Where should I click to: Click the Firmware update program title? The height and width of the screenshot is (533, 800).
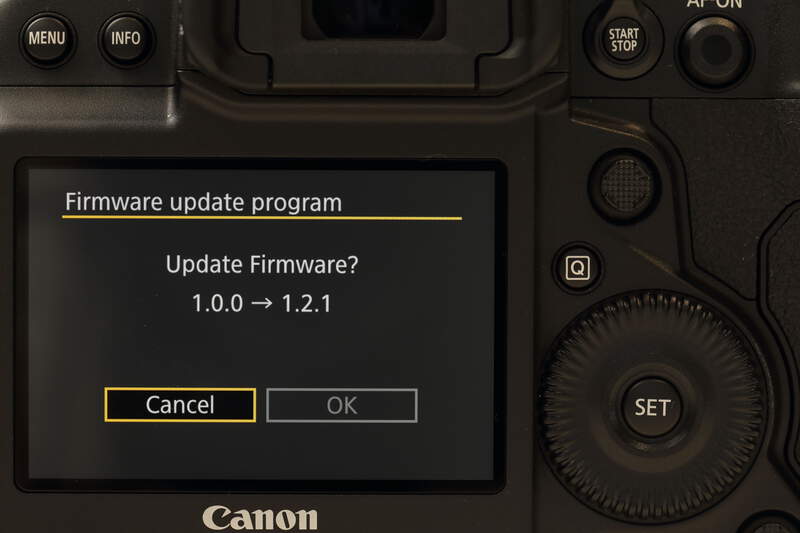point(204,203)
